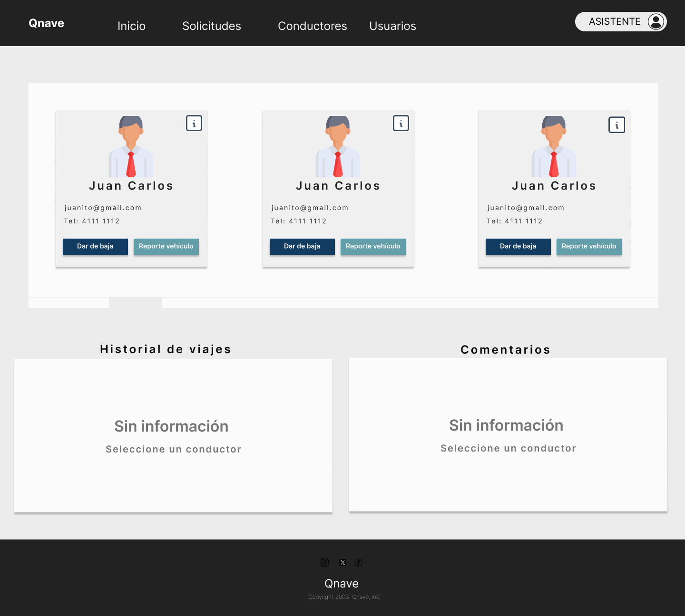Select the middle driver's avatar picture
Viewport: 685px width, 616px height.
[338, 146]
